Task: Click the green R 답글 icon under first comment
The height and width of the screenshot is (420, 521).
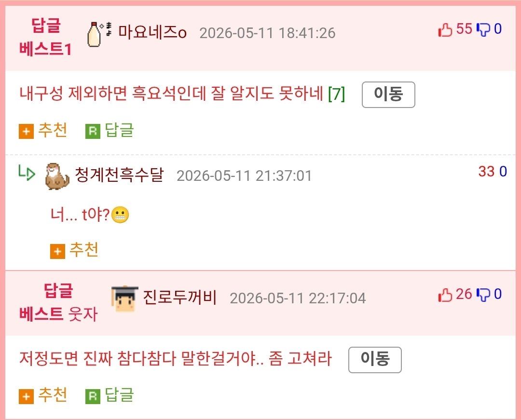Action: click(x=93, y=132)
